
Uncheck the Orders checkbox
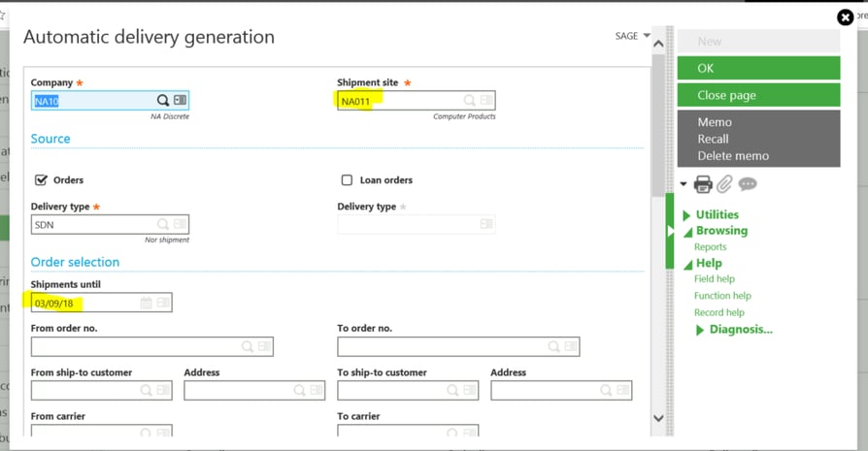pos(41,179)
